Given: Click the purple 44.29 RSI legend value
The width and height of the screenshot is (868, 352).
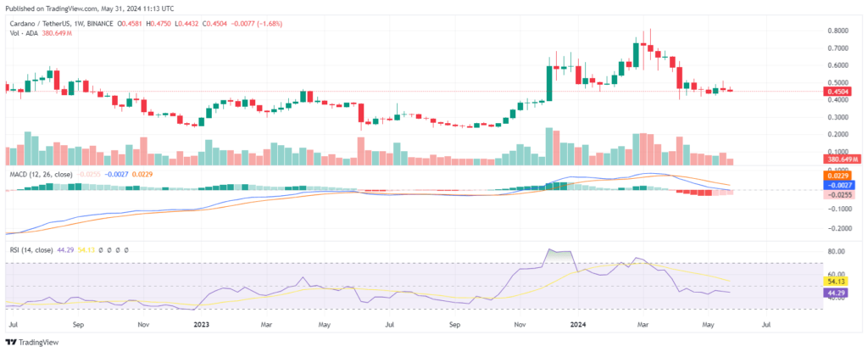Looking at the screenshot, I should coord(64,250).
